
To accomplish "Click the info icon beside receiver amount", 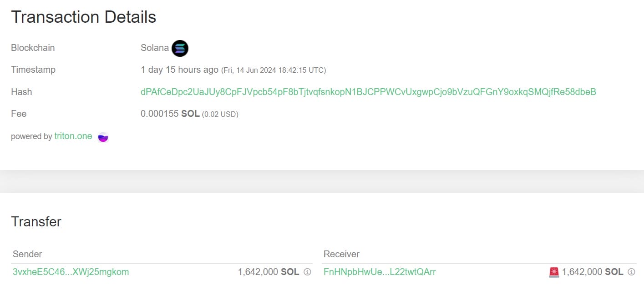I will tap(631, 272).
